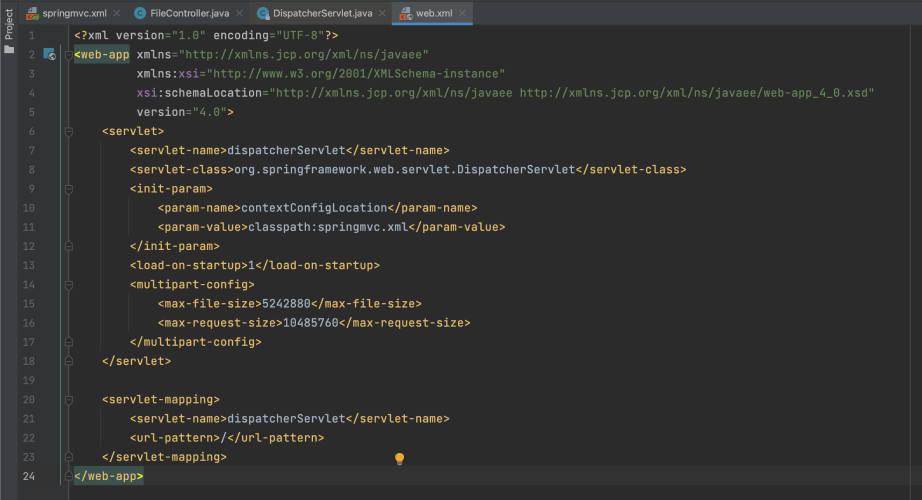Image resolution: width=922 pixels, height=500 pixels.
Task: Click the DispatcherServlet.java class icon
Action: tap(263, 14)
